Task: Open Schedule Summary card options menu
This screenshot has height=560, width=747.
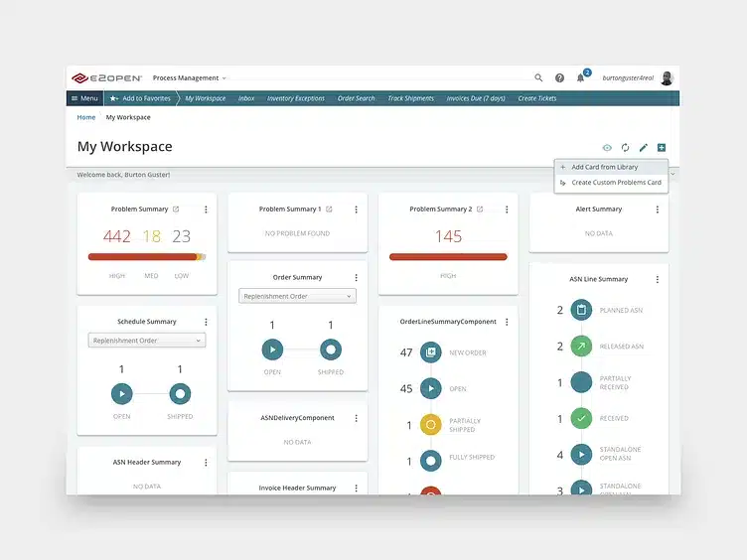Action: (x=206, y=322)
